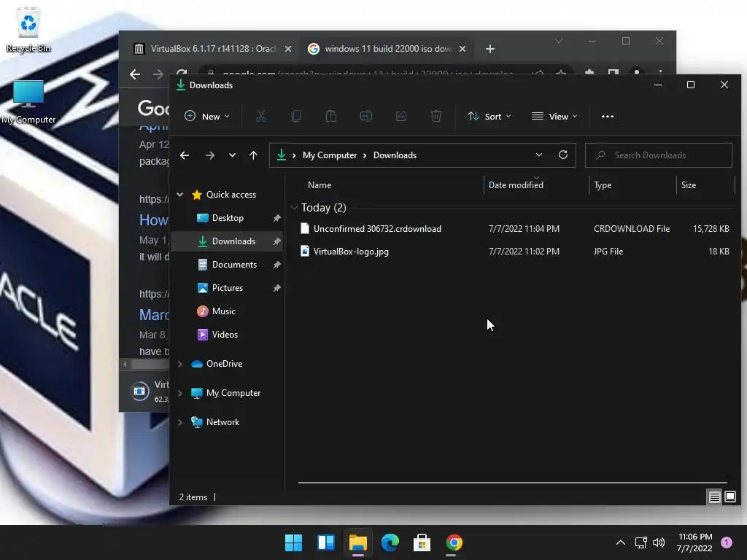Open volume control in system tray
Image resolution: width=747 pixels, height=560 pixels.
click(659, 542)
